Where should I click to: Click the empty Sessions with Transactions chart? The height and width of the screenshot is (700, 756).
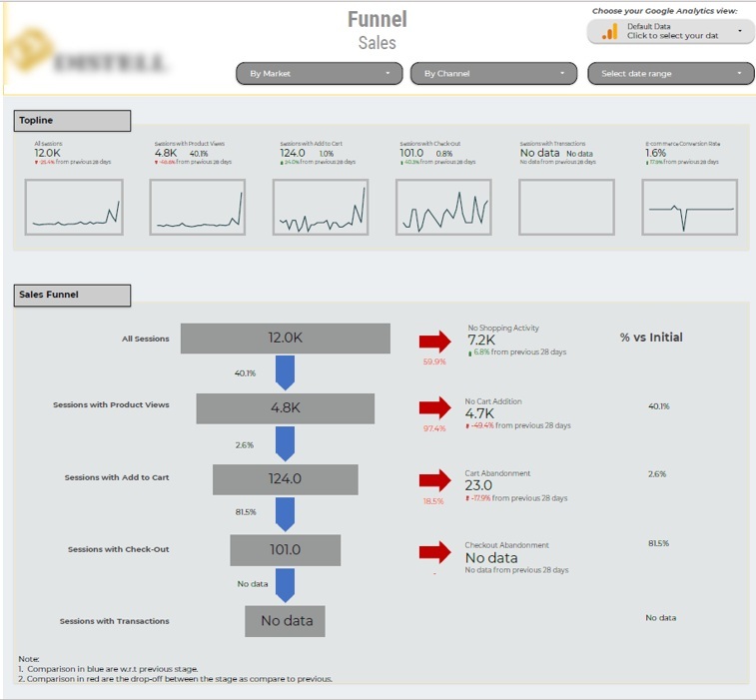[x=566, y=208]
